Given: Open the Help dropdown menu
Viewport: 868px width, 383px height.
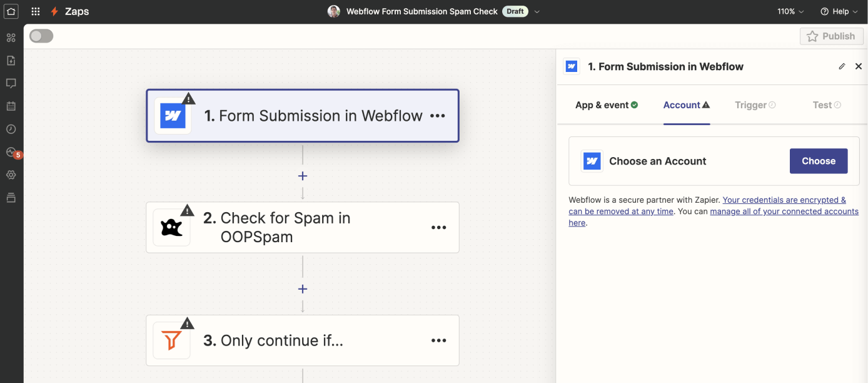Looking at the screenshot, I should click(840, 11).
